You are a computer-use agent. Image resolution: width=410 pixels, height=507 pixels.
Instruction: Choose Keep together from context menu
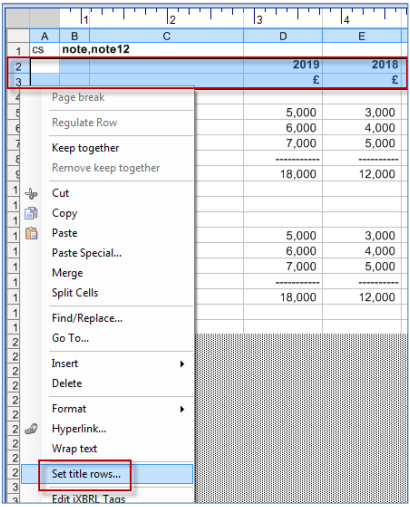pyautogui.click(x=85, y=148)
